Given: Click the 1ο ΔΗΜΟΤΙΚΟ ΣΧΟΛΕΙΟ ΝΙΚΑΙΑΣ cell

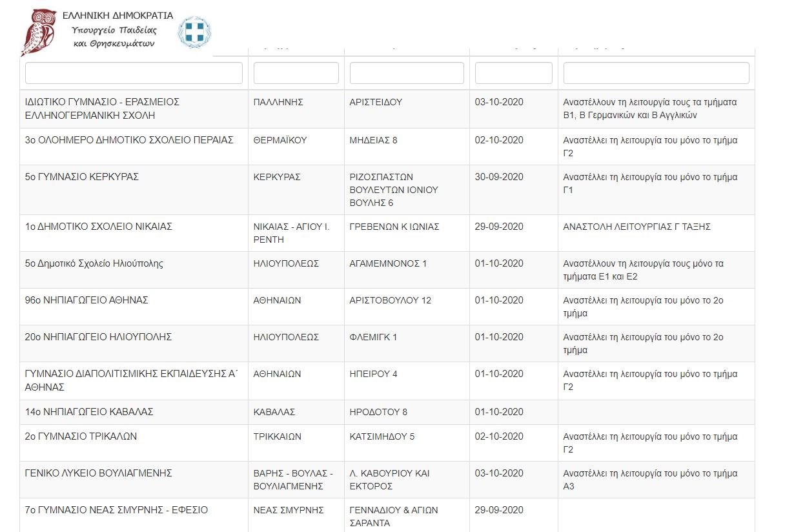Looking at the screenshot, I should 98,227.
